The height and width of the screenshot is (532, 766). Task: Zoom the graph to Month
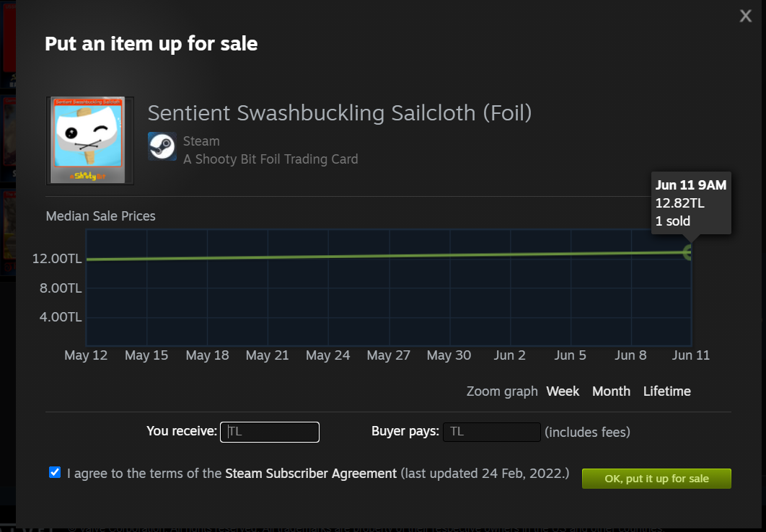[611, 391]
